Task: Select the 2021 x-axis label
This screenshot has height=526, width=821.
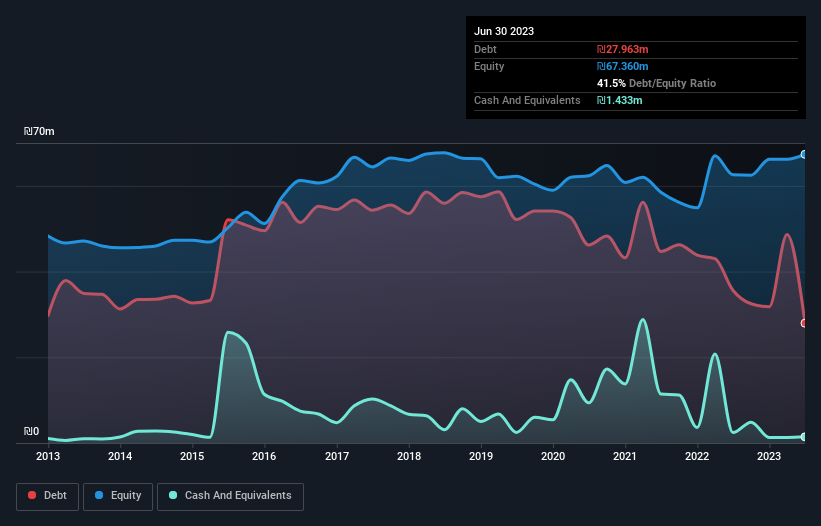Action: (x=625, y=456)
